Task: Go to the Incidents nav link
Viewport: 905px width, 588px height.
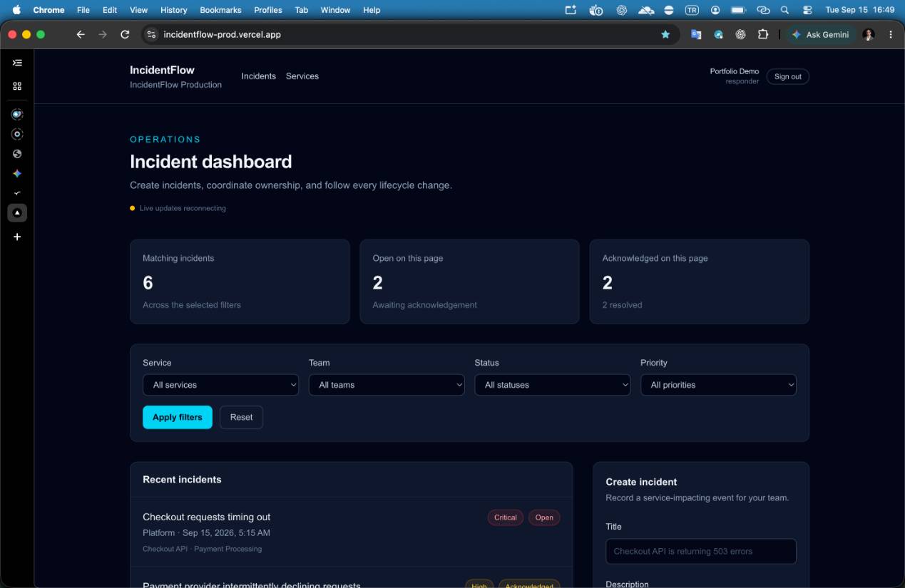Action: 259,76
